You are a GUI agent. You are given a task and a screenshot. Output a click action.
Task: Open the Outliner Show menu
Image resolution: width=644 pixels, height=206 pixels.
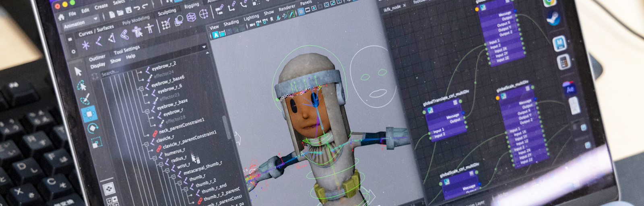tap(116, 60)
